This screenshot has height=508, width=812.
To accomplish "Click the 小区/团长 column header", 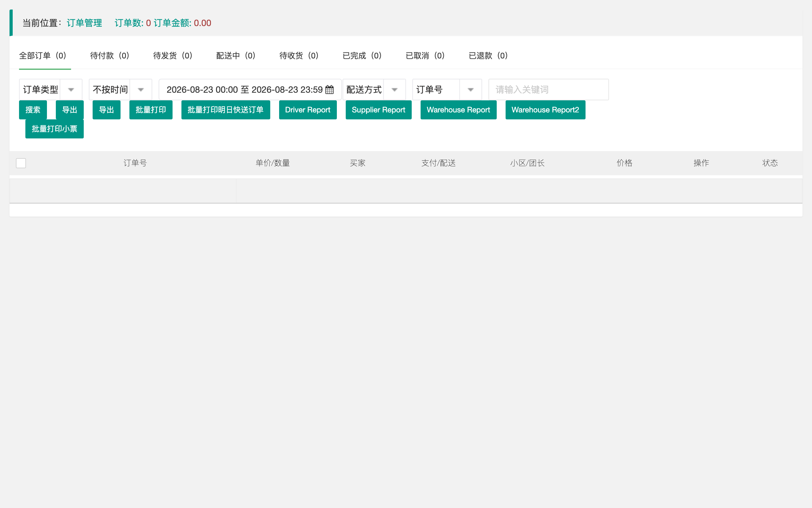I will pyautogui.click(x=527, y=163).
